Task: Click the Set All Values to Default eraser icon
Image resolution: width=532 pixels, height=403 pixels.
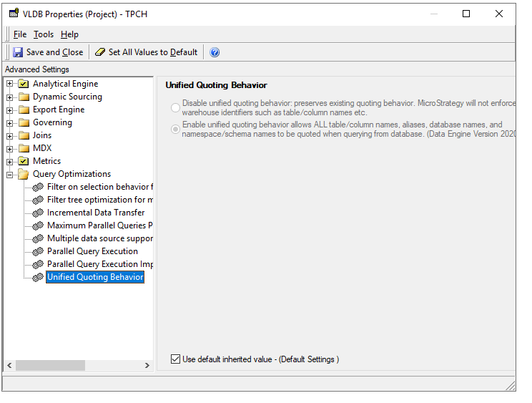Action: [100, 52]
